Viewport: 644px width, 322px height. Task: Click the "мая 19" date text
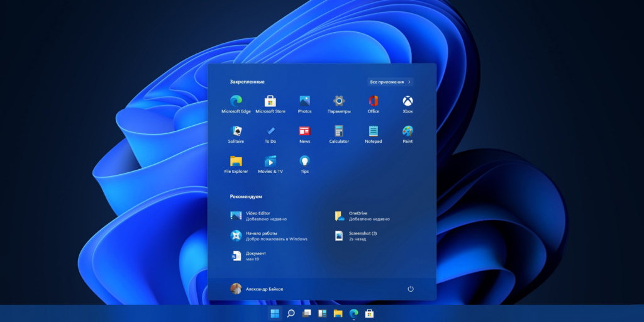click(x=252, y=259)
